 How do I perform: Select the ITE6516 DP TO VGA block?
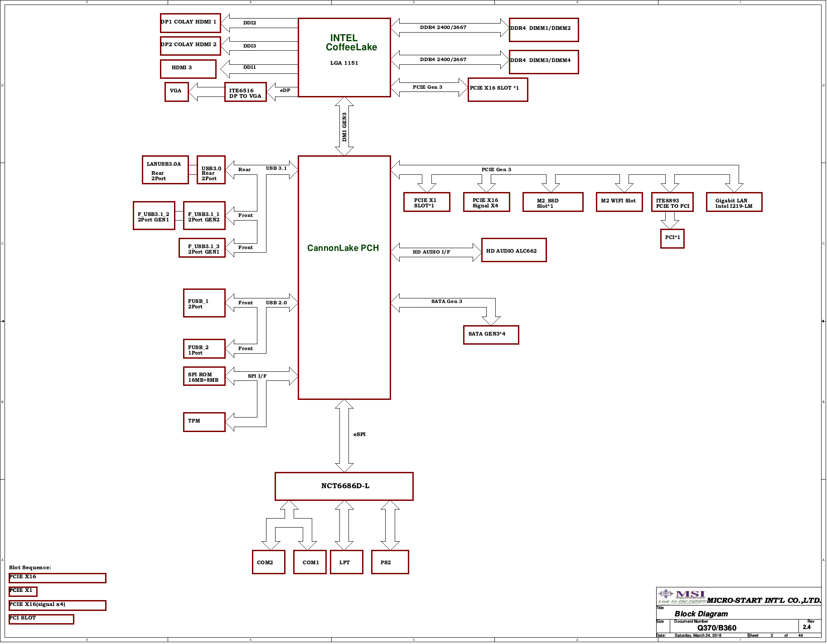[x=246, y=92]
